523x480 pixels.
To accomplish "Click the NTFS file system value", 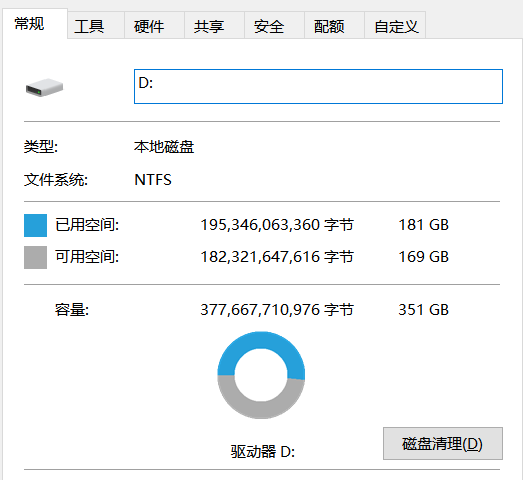I will 153,180.
